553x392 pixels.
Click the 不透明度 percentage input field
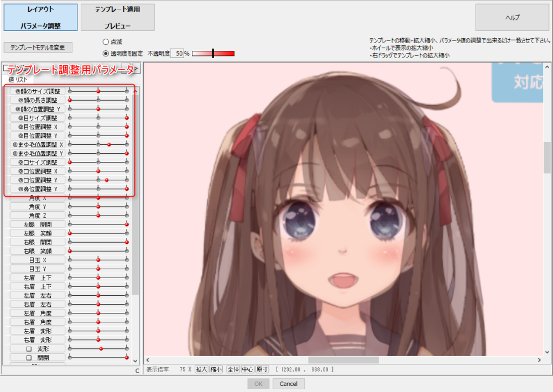pyautogui.click(x=177, y=54)
